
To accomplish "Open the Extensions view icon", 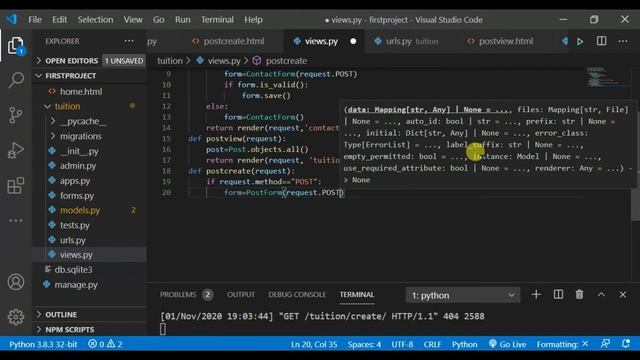I will point(16,186).
